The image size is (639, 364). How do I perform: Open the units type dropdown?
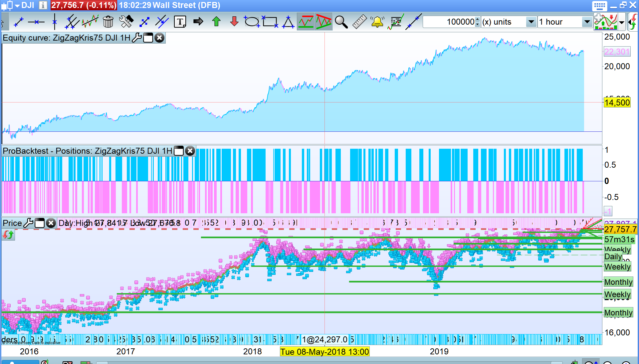[x=531, y=22]
